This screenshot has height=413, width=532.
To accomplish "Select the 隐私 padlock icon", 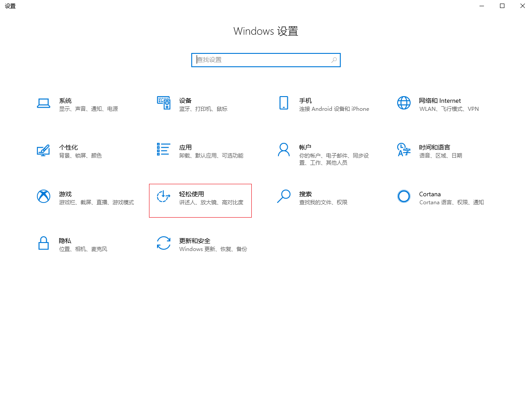I will [43, 243].
